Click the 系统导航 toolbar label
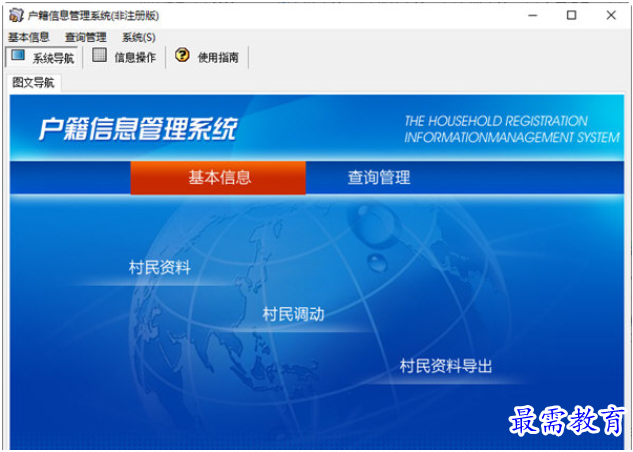 53,58
